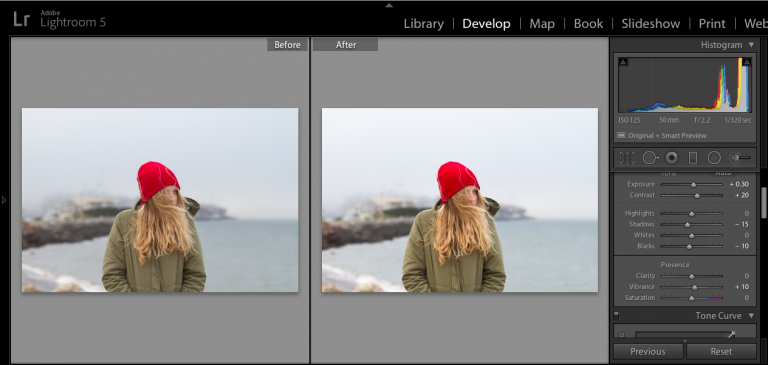This screenshot has height=365, width=768.
Task: Click the Shadows slider handle
Action: point(687,224)
